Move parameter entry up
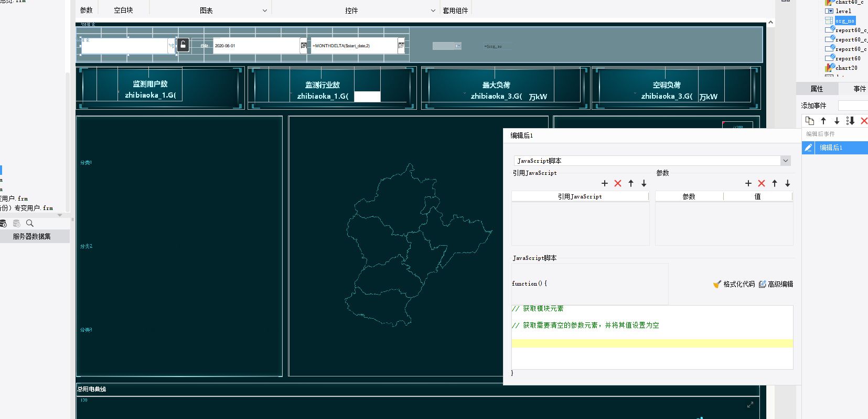The image size is (868, 419). coord(775,183)
